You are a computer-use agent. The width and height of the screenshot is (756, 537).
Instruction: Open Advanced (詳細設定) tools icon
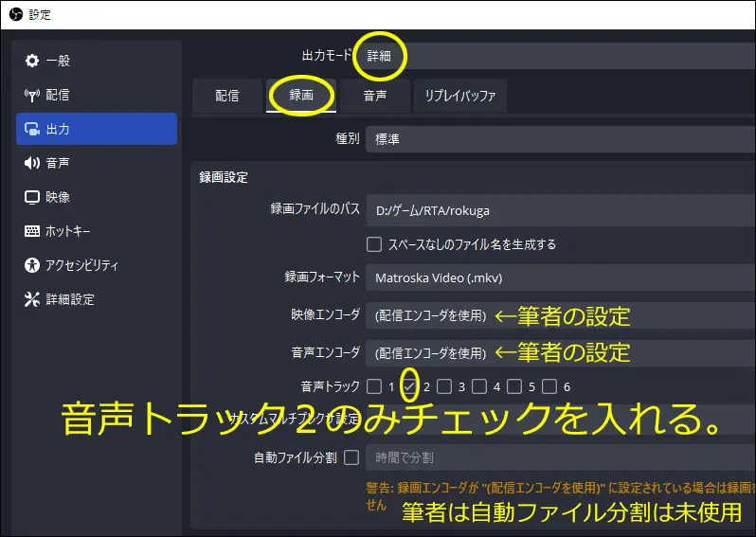click(x=32, y=299)
